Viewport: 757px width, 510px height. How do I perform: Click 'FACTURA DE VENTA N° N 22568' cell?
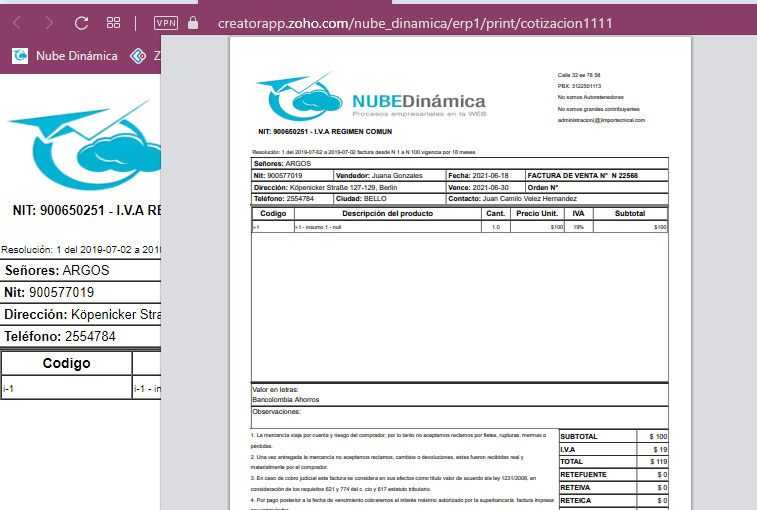[597, 176]
